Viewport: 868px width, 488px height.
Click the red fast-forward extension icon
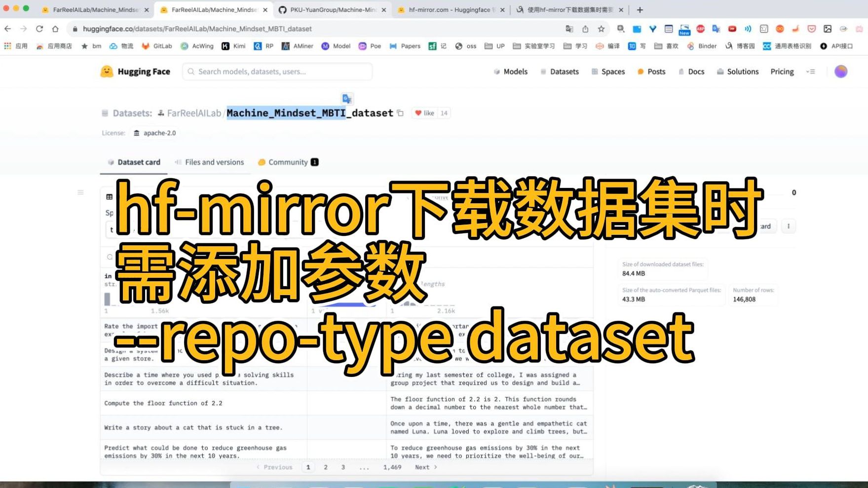732,29
